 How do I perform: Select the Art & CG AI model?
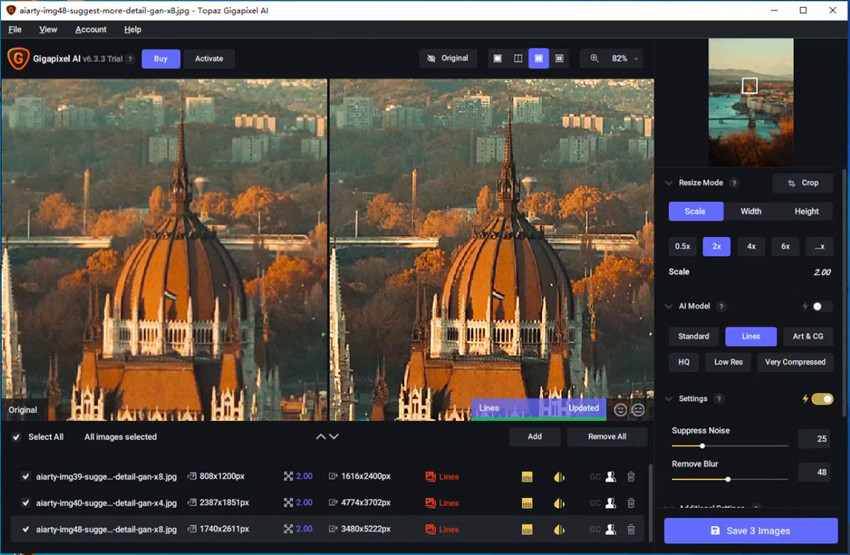(x=808, y=337)
